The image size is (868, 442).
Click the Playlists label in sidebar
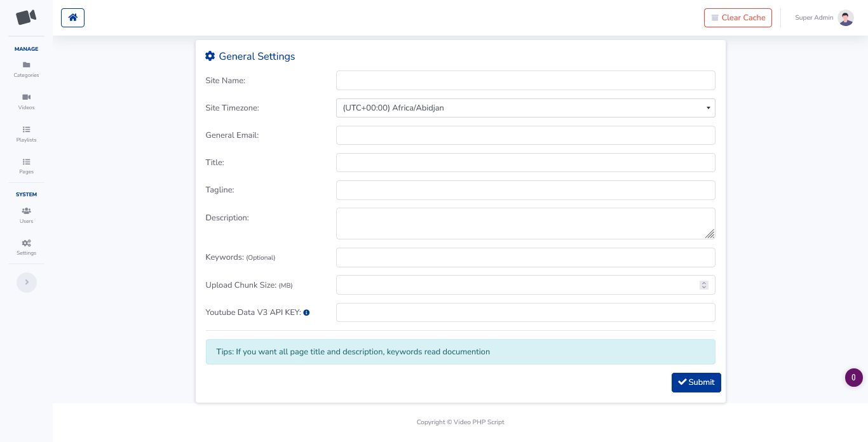coord(26,140)
